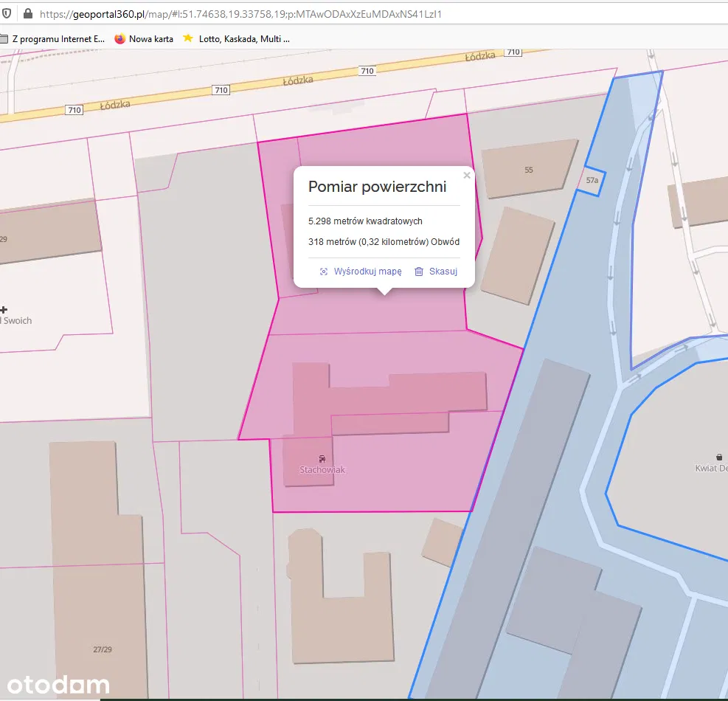Click the cross marker icon above "Swoich"

[x=4, y=310]
